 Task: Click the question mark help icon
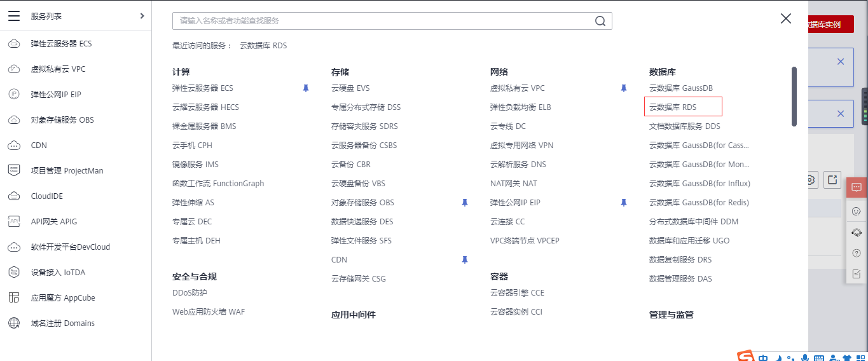point(857,253)
